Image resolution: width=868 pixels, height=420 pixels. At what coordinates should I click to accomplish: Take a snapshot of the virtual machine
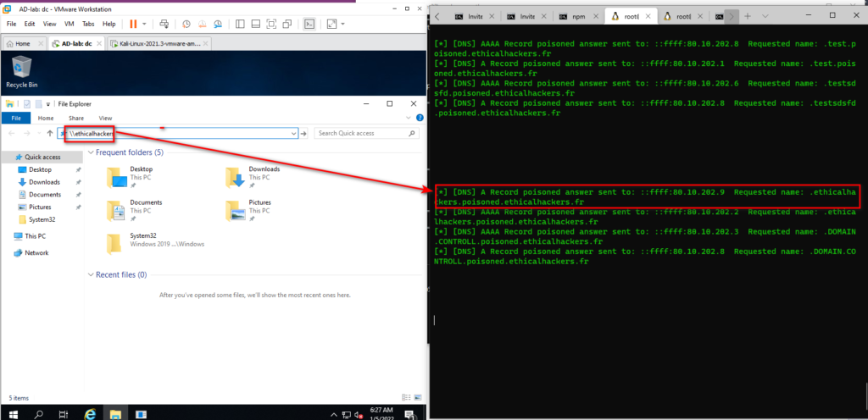point(187,24)
